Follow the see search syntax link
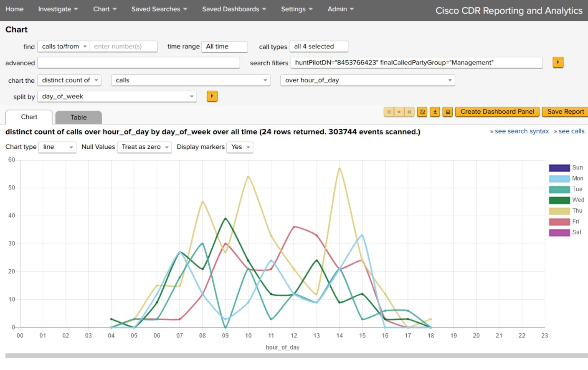Screen dimensions: 588x370 (519, 131)
